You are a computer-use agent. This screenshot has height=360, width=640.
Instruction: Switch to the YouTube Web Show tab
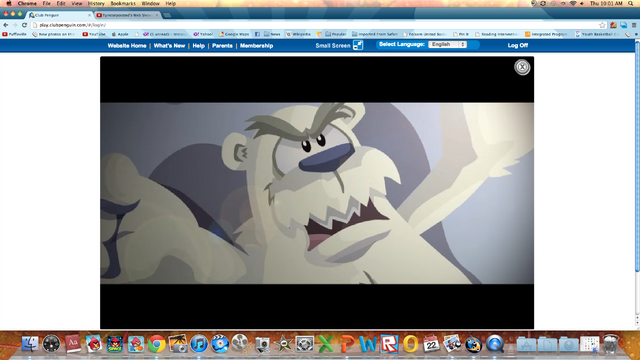tap(127, 15)
